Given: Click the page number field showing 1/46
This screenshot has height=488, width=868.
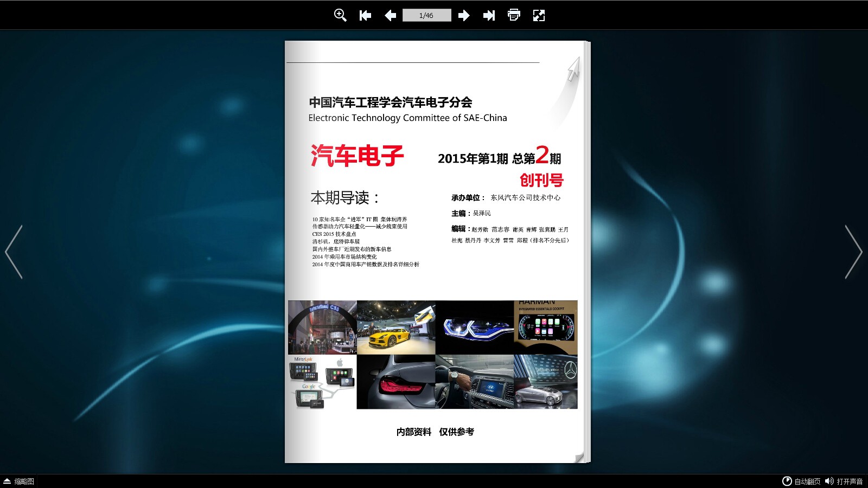Looking at the screenshot, I should tap(426, 15).
